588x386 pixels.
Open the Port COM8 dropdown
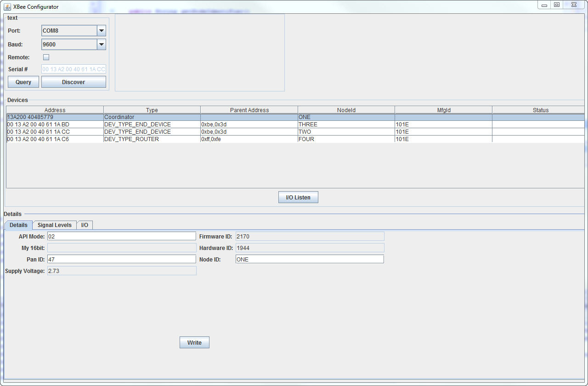102,31
